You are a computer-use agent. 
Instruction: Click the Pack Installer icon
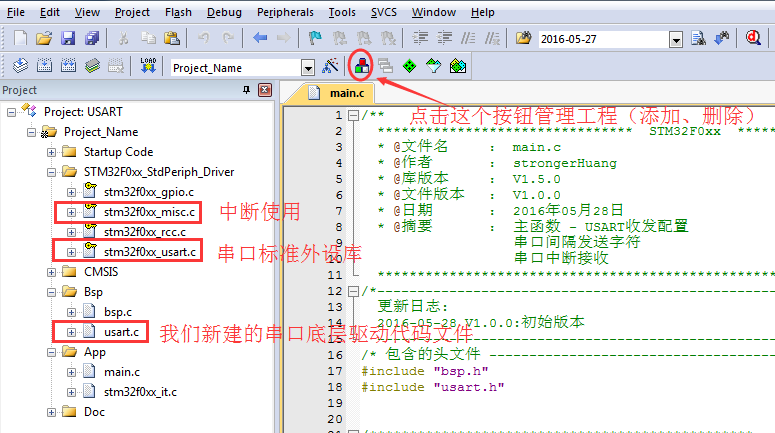458,66
